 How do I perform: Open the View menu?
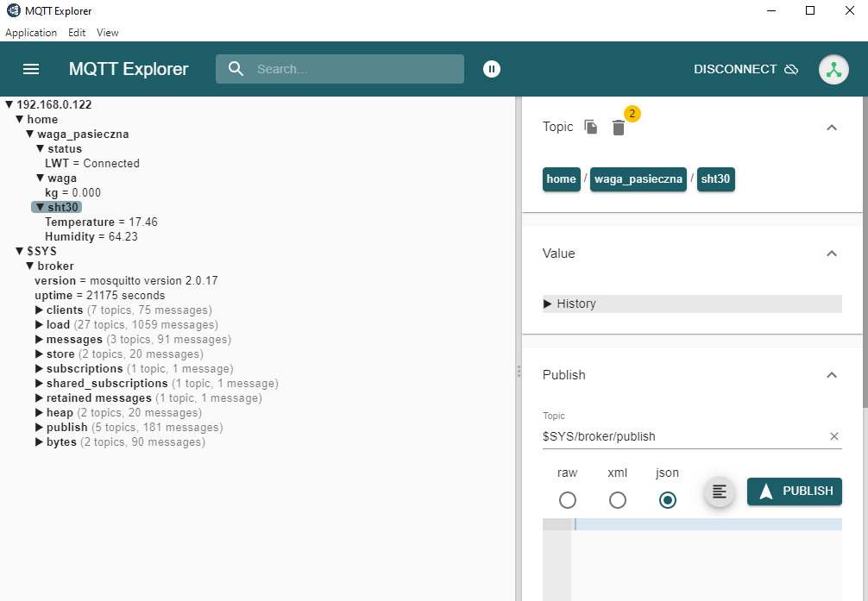click(107, 33)
